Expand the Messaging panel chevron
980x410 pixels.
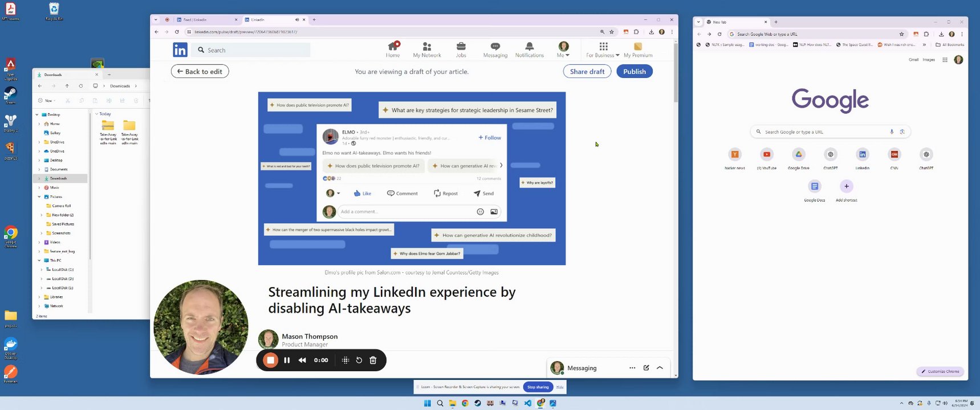point(660,368)
